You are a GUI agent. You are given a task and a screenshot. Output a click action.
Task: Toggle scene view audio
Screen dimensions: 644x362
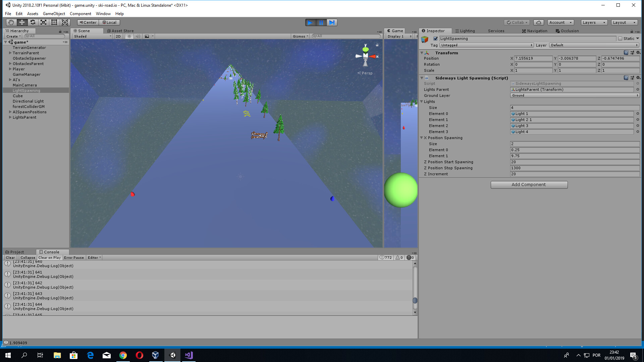pos(138,36)
